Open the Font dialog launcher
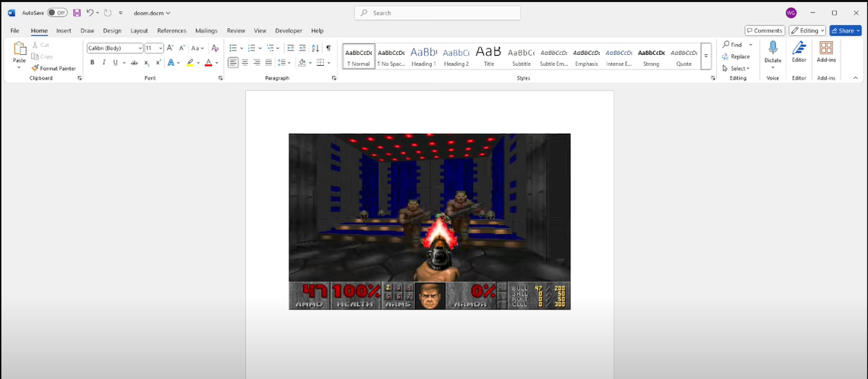The height and width of the screenshot is (379, 868). point(220,77)
